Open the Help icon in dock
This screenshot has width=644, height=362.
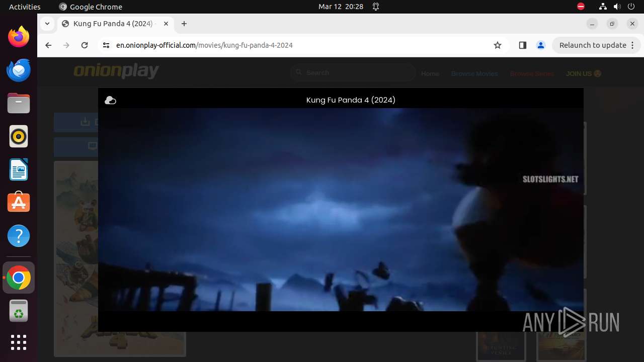pyautogui.click(x=19, y=236)
